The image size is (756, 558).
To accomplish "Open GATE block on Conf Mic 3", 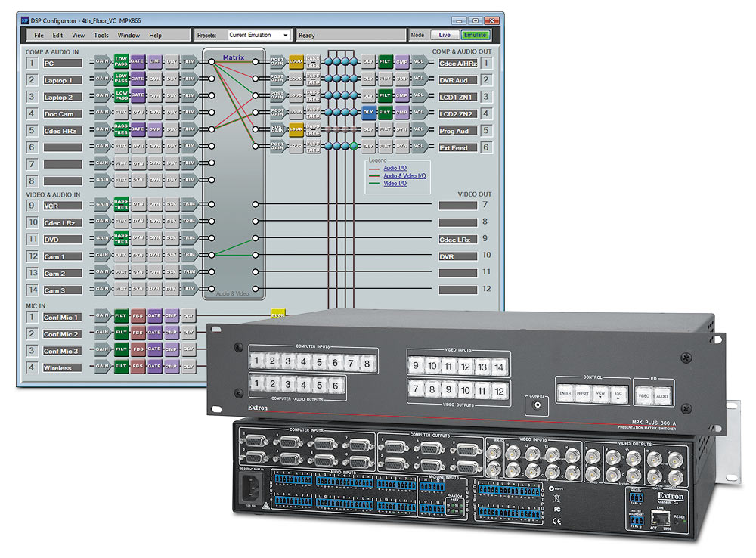I will [154, 349].
